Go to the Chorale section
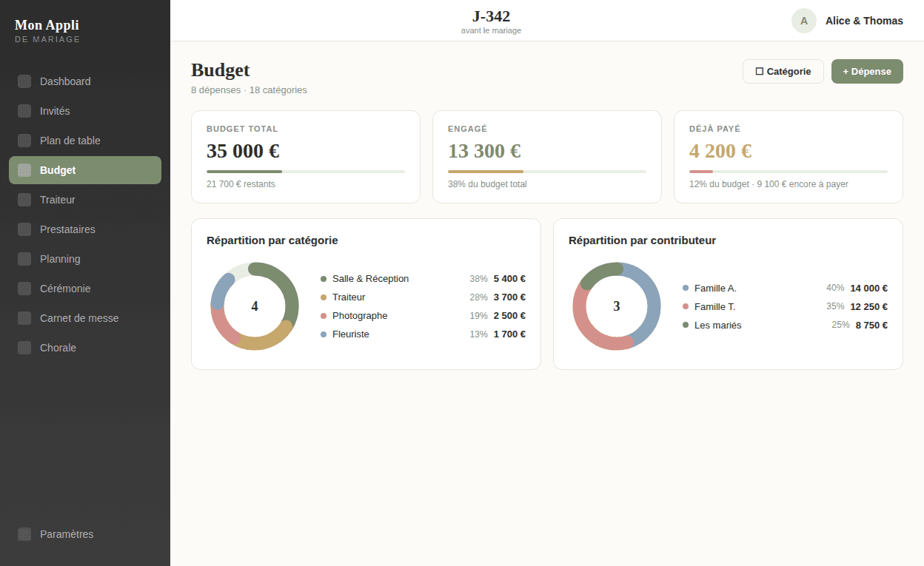The width and height of the screenshot is (924, 566). point(58,348)
